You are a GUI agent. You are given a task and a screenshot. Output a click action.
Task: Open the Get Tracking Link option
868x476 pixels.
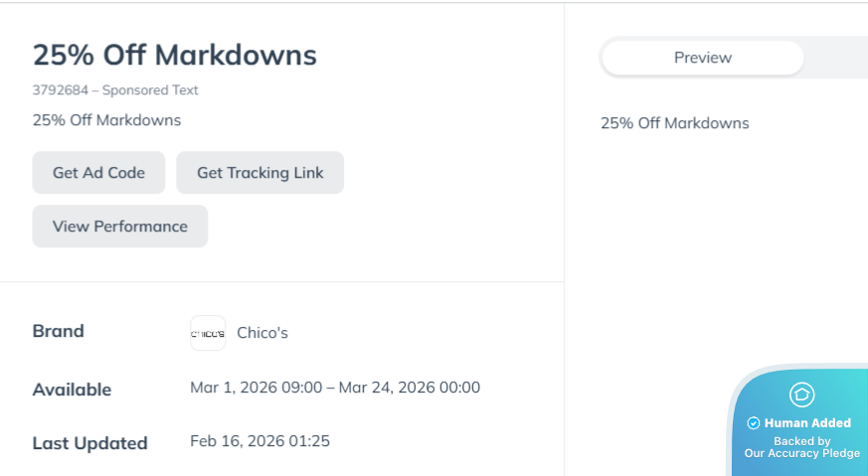[260, 173]
